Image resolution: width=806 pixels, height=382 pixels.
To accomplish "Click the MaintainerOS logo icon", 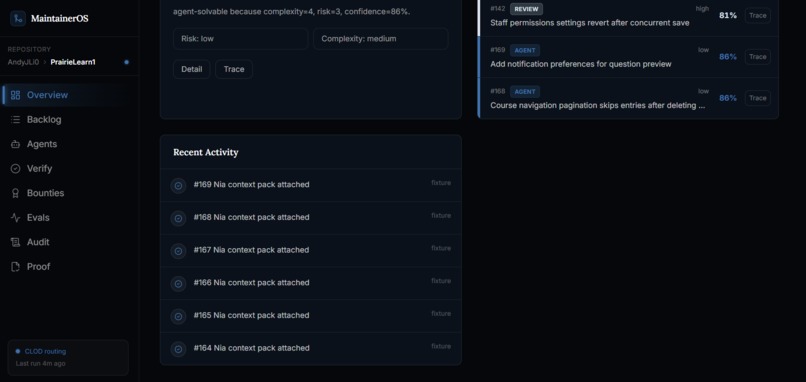I will pos(18,19).
